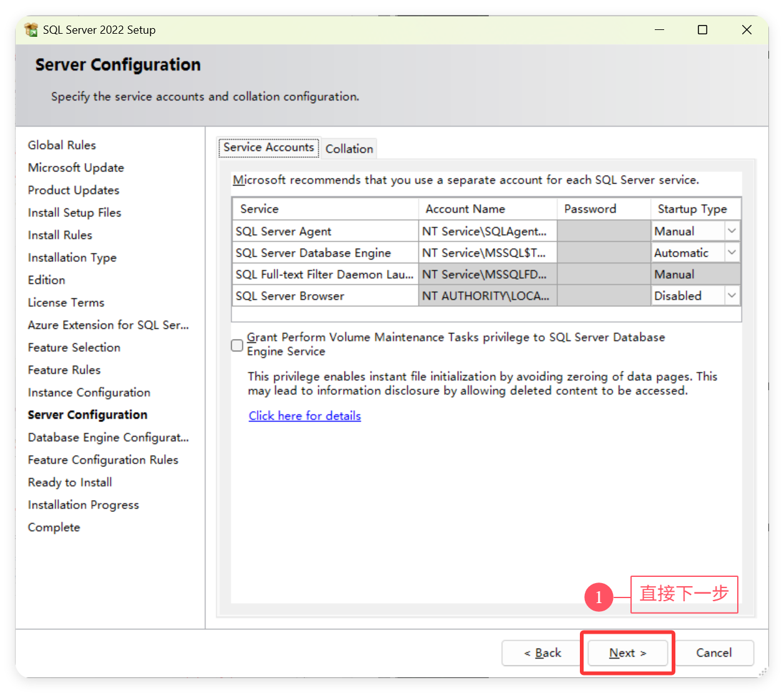Click Installation Progress step
The height and width of the screenshot is (693, 784).
(84, 504)
